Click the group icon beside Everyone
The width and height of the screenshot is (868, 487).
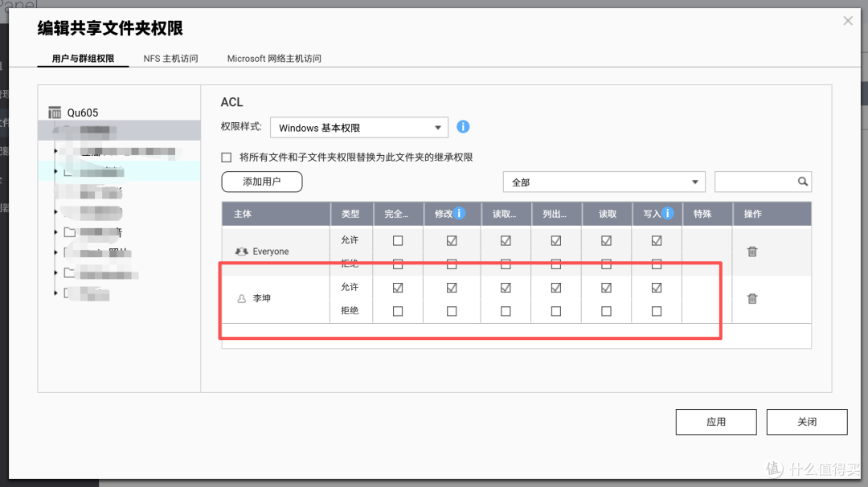[x=241, y=252]
